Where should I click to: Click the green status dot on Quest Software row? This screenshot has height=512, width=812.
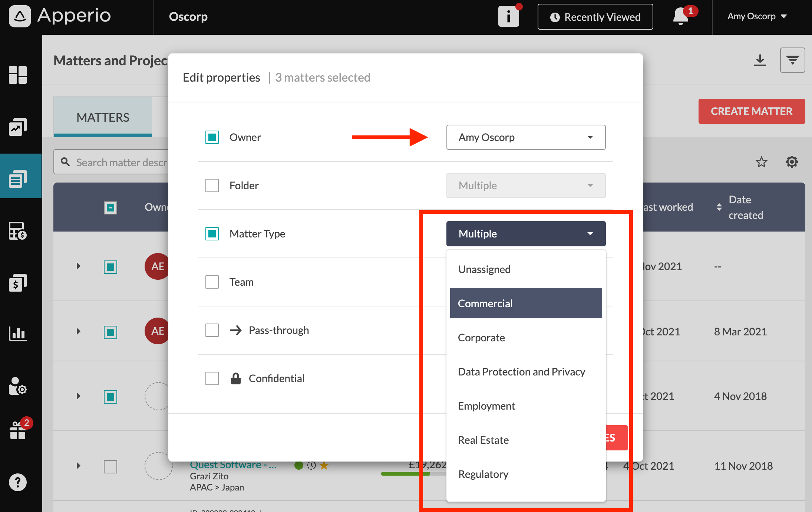pos(299,465)
